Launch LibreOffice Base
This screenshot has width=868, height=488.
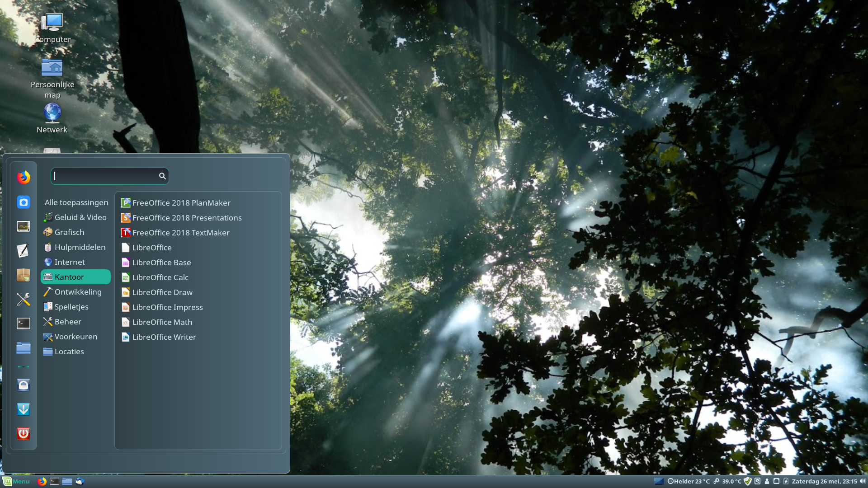[198, 263]
